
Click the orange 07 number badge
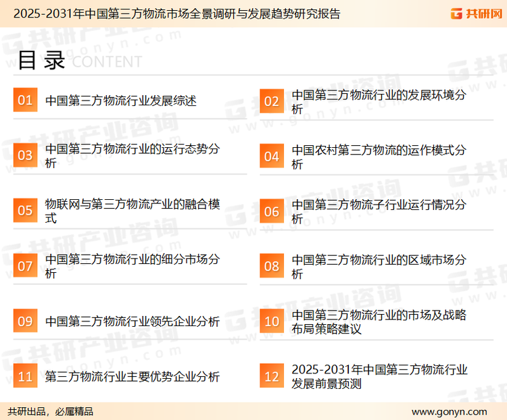click(x=25, y=265)
